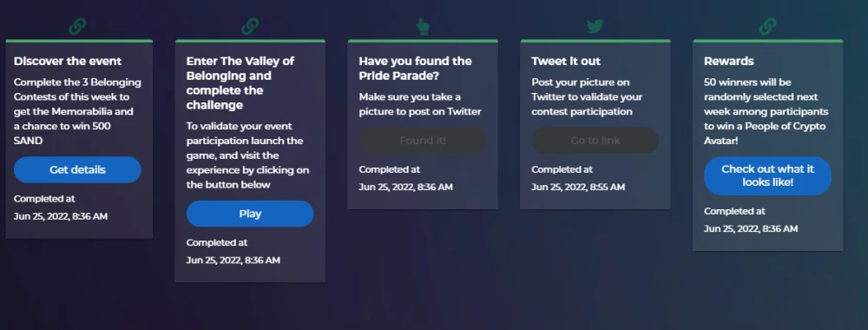This screenshot has height=330, width=868.
Task: Click the 8:55 AM completion timestamp on the Tweet card
Action: coord(578,188)
